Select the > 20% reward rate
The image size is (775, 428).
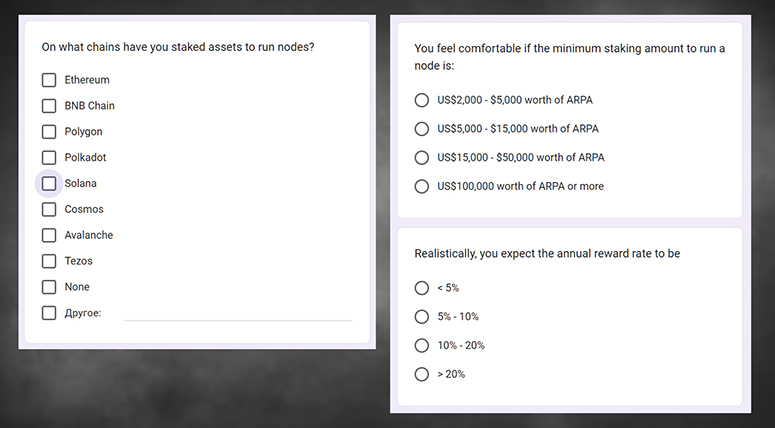[x=421, y=374]
